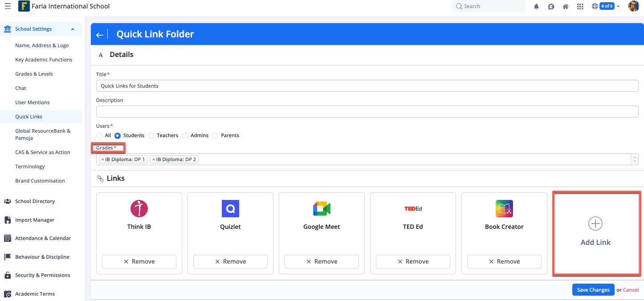Remove the IB Diploma: DP 1 tag
Image resolution: width=644 pixels, height=301 pixels.
click(102, 159)
